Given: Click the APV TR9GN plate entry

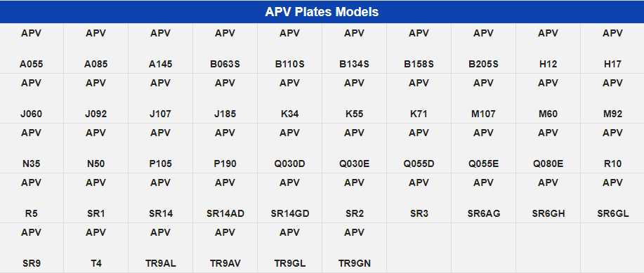Looking at the screenshot, I should point(355,248).
